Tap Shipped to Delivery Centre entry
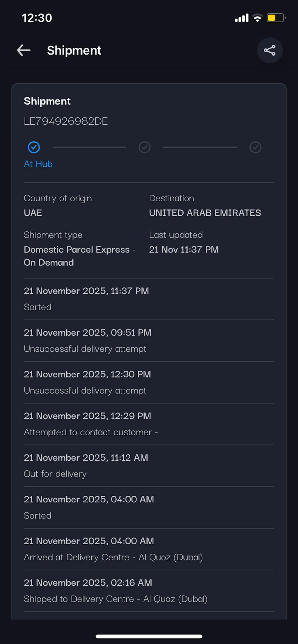Screen dimensions: 298x644 [115, 591]
